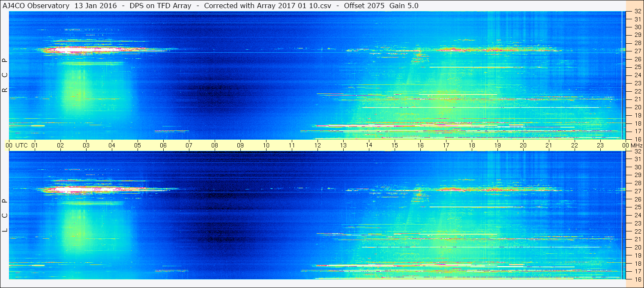Select hour 15 on the UTC time axis
Image resolution: width=644 pixels, height=288 pixels.
click(395, 145)
